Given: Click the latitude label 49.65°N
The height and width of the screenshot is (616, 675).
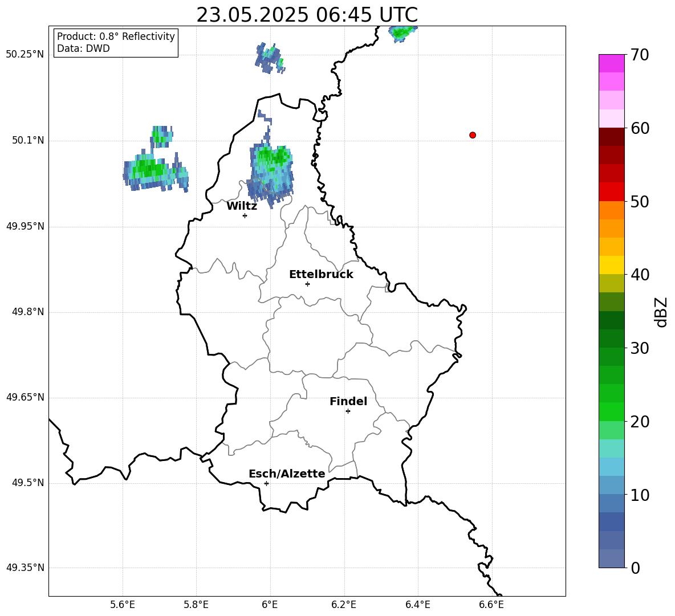Looking at the screenshot, I should pyautogui.click(x=25, y=397).
